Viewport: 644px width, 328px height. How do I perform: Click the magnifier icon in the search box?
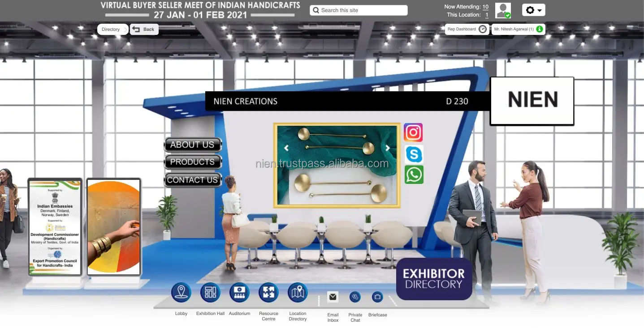tap(316, 10)
